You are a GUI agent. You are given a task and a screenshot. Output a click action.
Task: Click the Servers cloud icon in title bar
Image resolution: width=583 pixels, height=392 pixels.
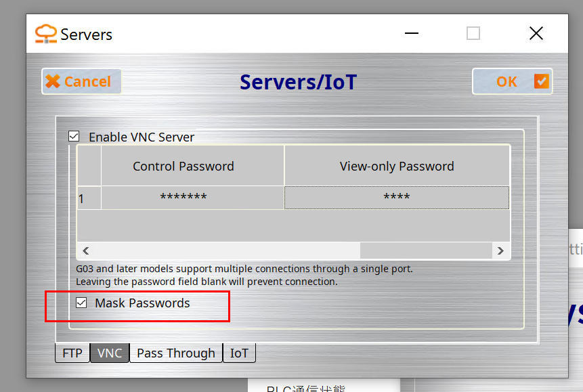point(47,34)
